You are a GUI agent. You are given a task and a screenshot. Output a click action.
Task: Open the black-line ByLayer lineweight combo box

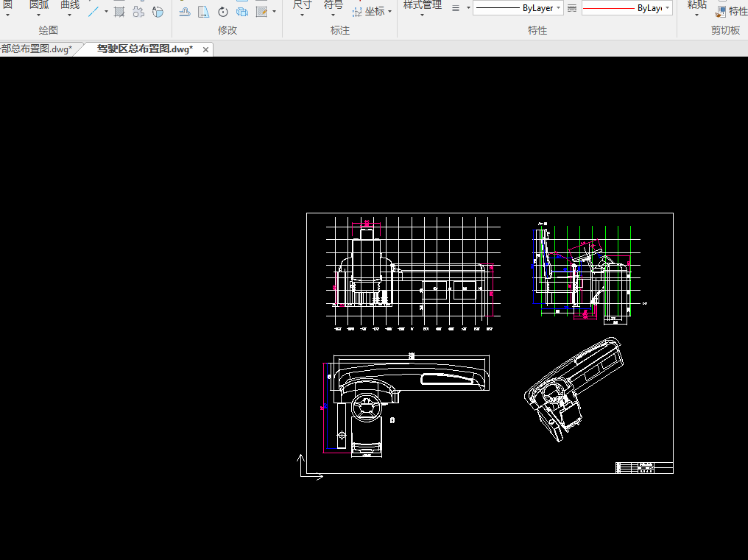pos(518,8)
